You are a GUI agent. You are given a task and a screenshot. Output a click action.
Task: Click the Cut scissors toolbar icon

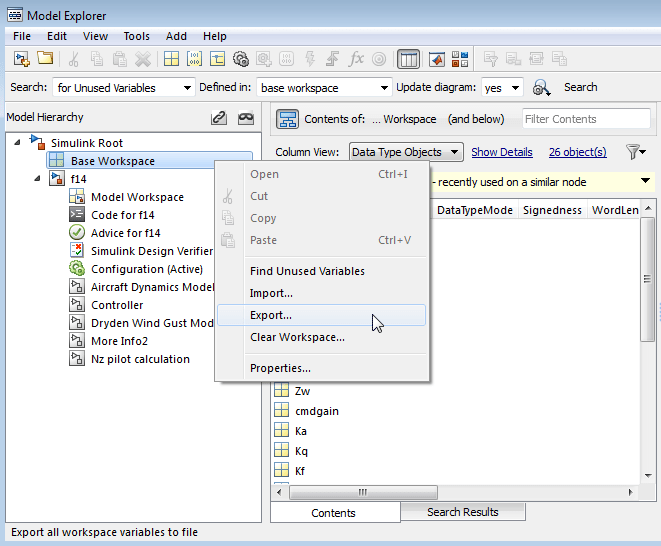coord(73,59)
